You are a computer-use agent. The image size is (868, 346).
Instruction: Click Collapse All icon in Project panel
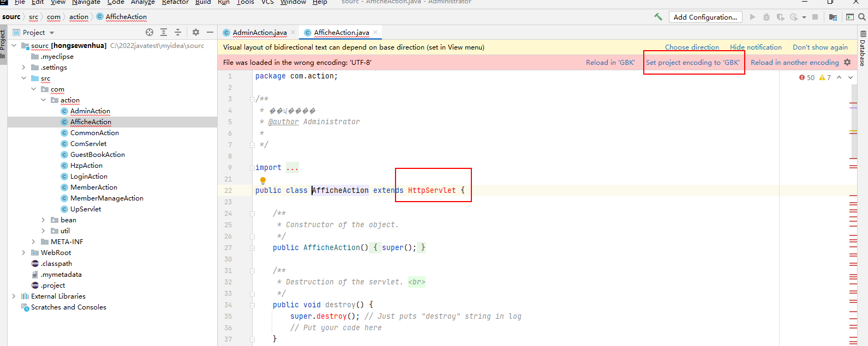click(x=178, y=32)
